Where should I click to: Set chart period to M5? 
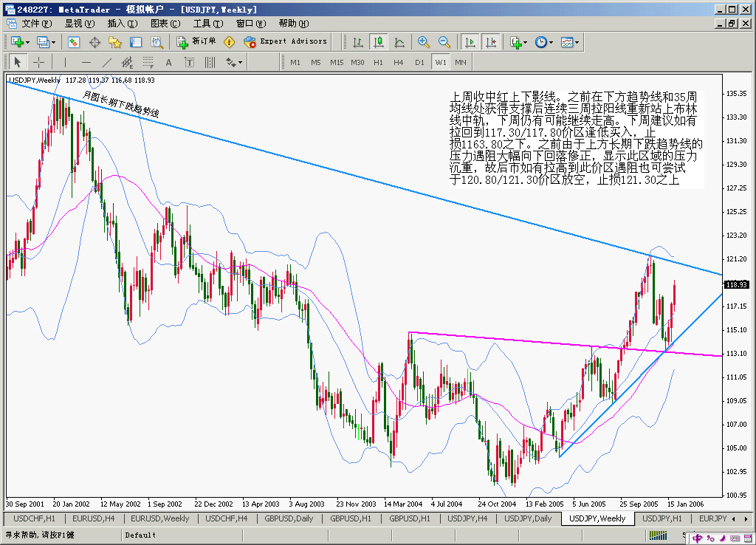coord(316,62)
